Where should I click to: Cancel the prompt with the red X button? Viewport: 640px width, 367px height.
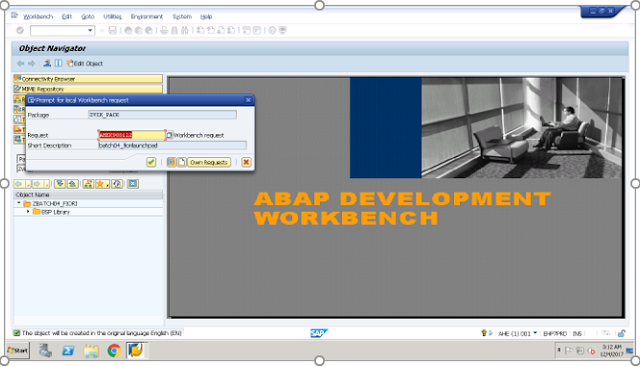tap(246, 162)
